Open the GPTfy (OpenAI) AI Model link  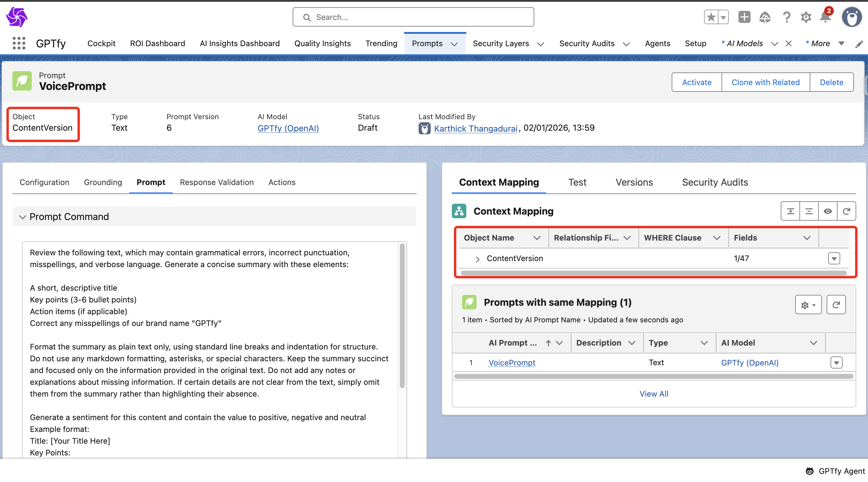coord(288,128)
